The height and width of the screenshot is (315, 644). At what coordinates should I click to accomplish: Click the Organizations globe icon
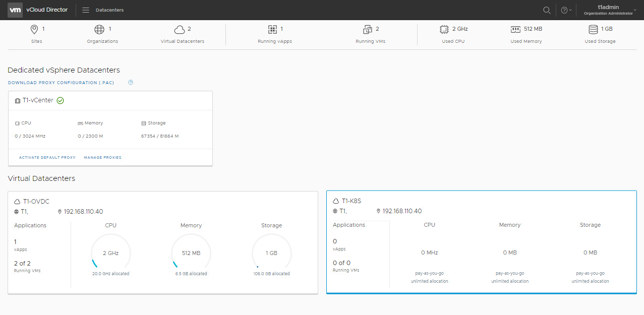(99, 29)
